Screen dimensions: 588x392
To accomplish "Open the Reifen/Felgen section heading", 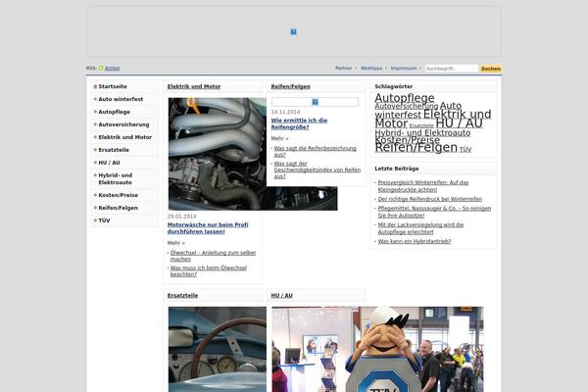I will [x=291, y=86].
